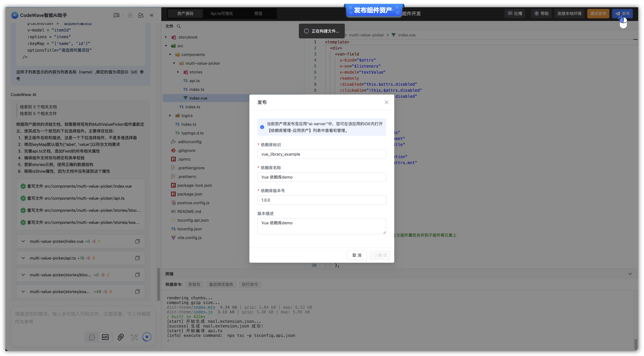644x356 pixels.
Task: Open the conversation history icon
Action: (x=117, y=15)
